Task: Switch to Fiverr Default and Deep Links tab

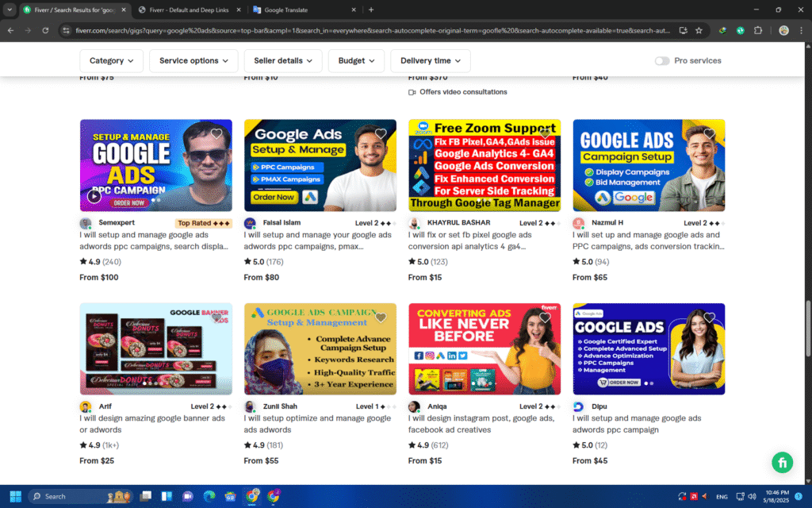Action: coord(190,10)
